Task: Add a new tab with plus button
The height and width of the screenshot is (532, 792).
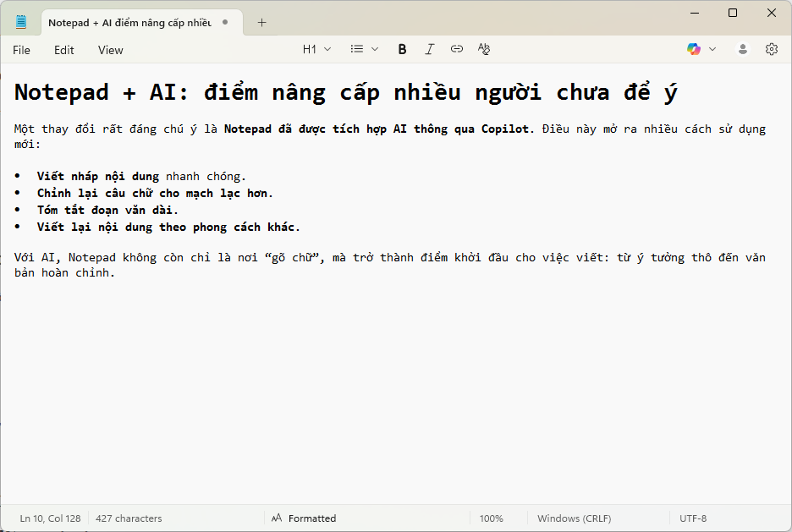Action: click(261, 22)
